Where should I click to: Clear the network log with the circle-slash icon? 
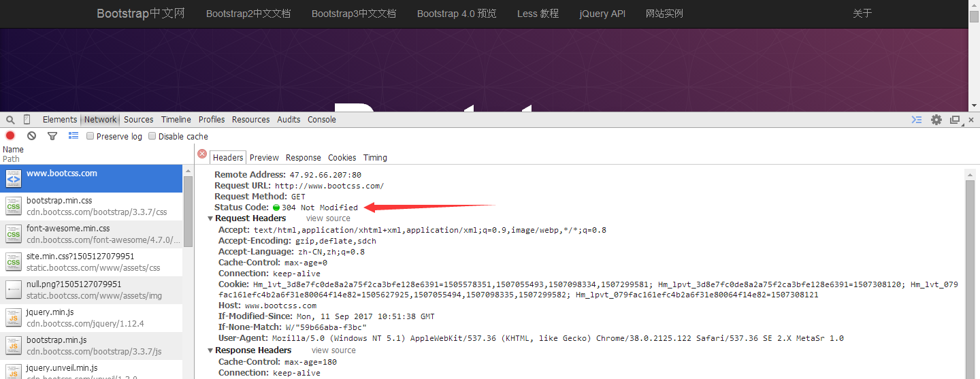(31, 136)
